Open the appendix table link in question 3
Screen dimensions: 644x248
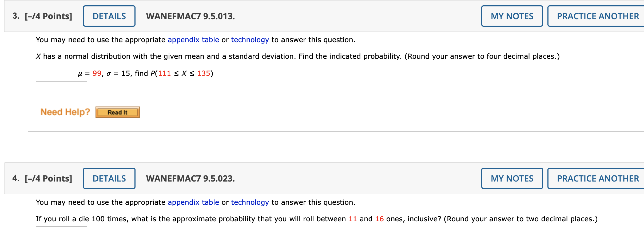click(193, 40)
